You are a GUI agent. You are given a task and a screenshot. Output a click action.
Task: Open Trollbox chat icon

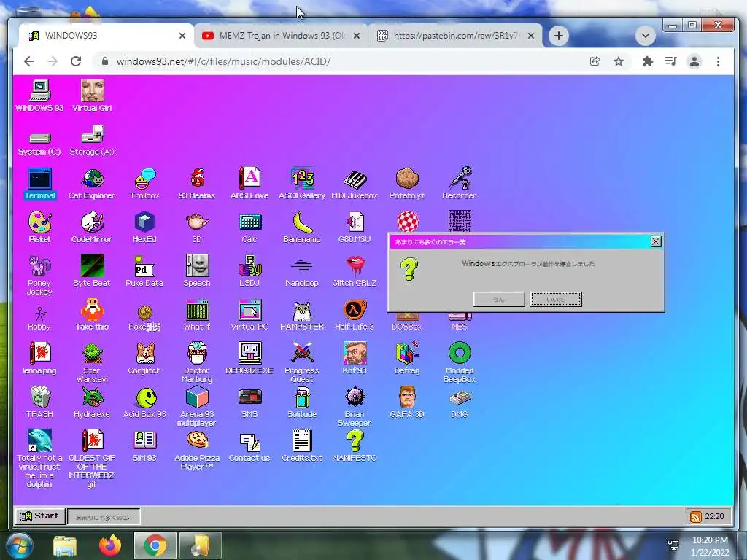144,183
